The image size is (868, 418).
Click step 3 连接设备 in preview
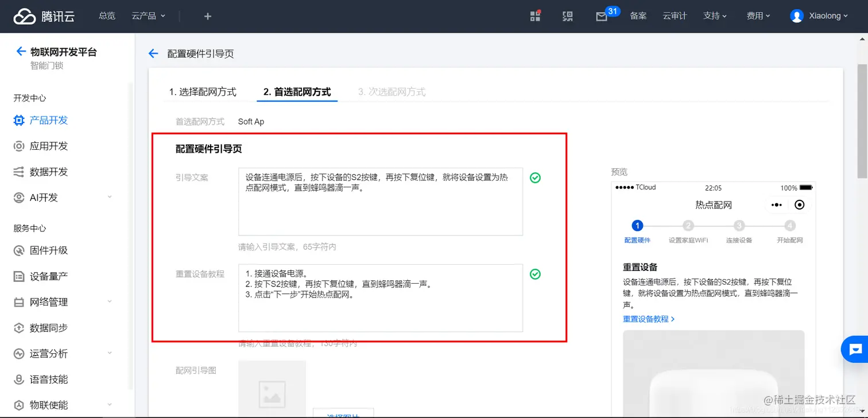click(x=739, y=231)
